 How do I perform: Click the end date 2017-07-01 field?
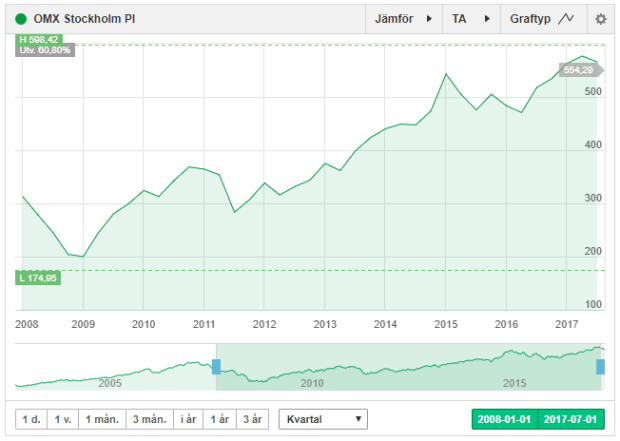(571, 419)
